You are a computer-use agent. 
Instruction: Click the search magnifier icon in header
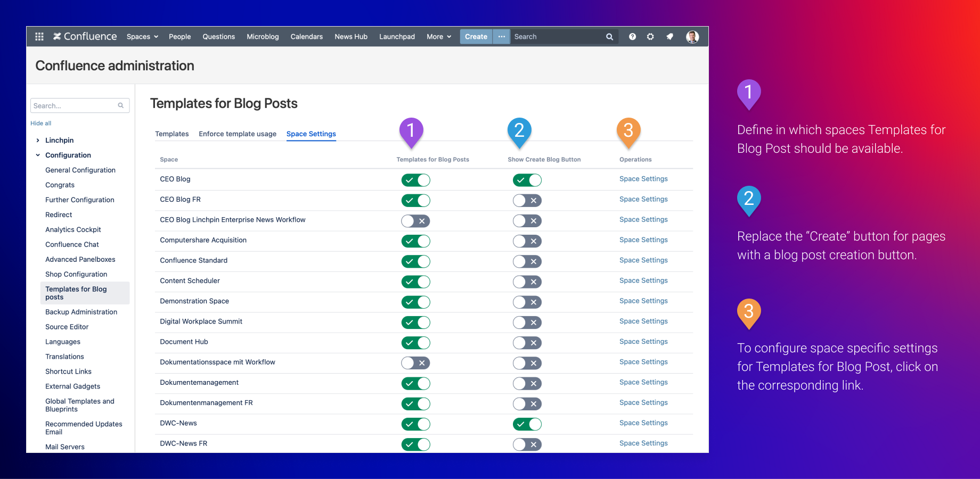[609, 37]
